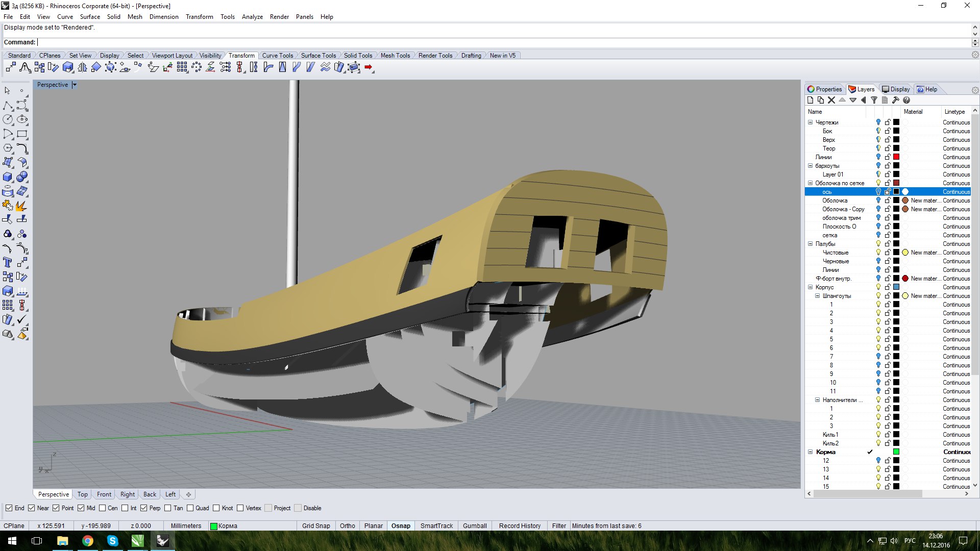Toggle SmartTrack in status bar
This screenshot has width=980, height=551.
tap(436, 526)
